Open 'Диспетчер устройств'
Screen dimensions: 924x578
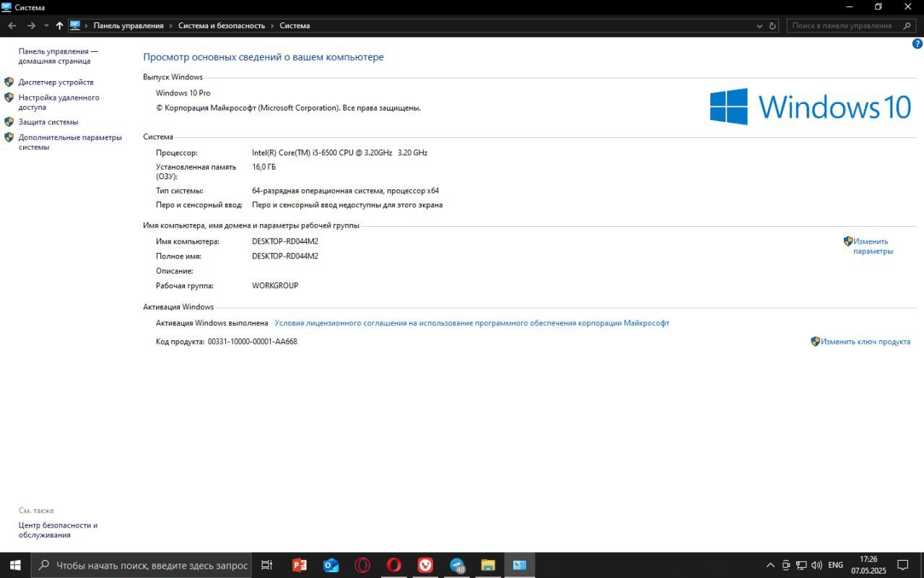pos(56,82)
